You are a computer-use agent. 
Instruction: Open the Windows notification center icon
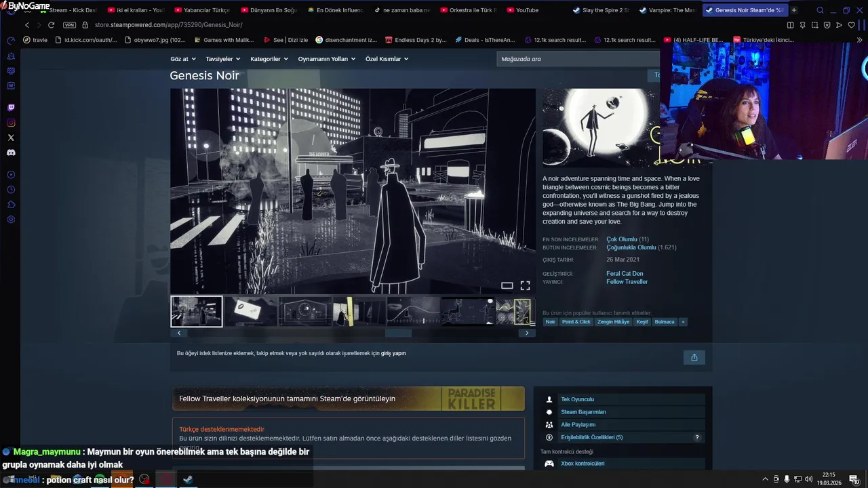click(854, 479)
